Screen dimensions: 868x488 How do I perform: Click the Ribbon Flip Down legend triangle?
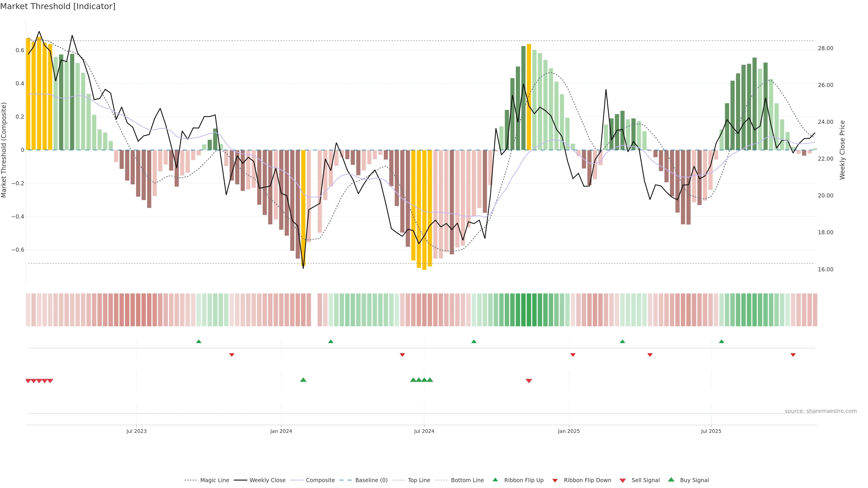tap(555, 480)
